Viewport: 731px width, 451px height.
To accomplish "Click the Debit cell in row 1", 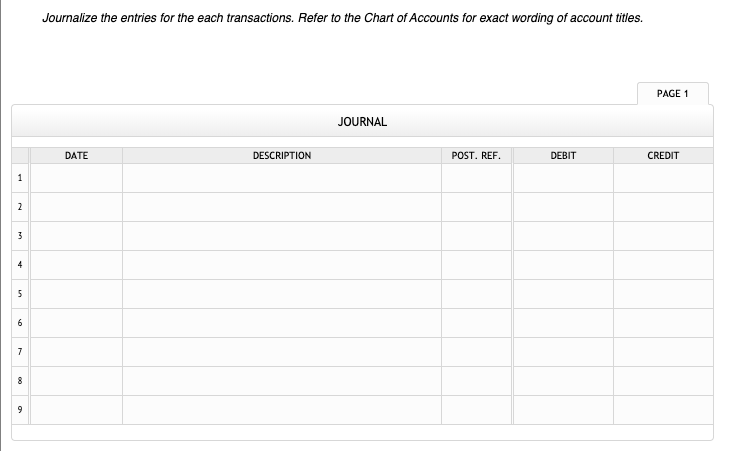I will click(563, 178).
